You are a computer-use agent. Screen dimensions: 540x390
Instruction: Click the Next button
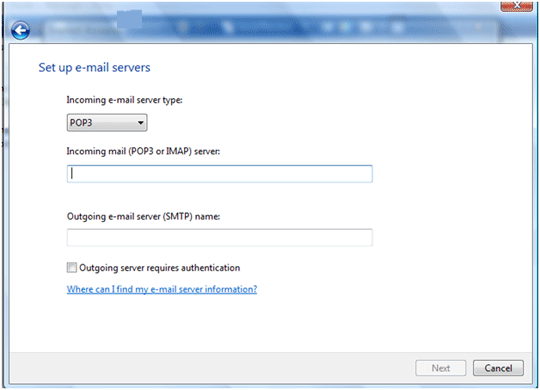441,368
